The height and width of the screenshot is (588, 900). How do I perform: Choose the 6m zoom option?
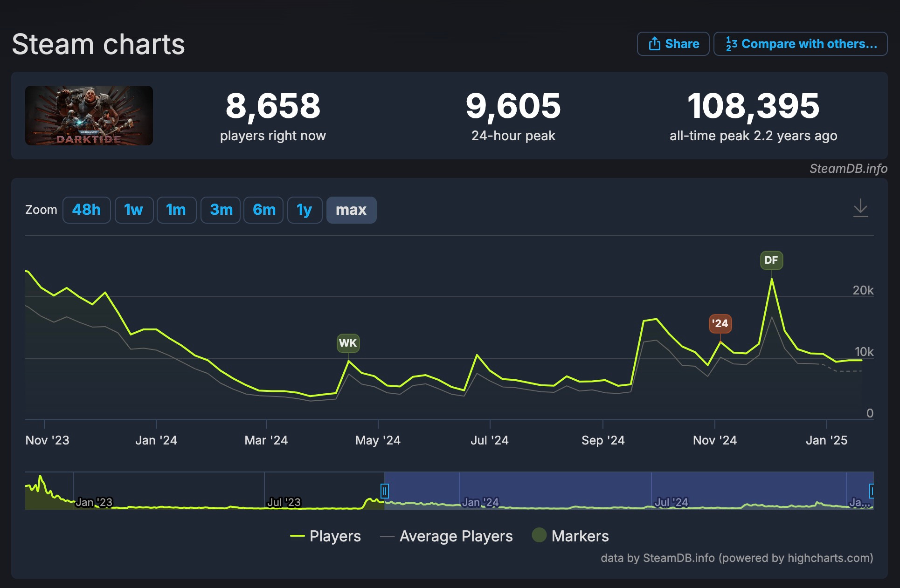point(263,210)
